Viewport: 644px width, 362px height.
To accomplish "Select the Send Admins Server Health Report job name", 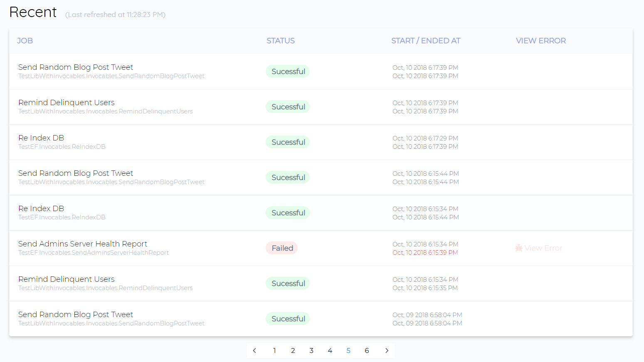I will point(83,244).
